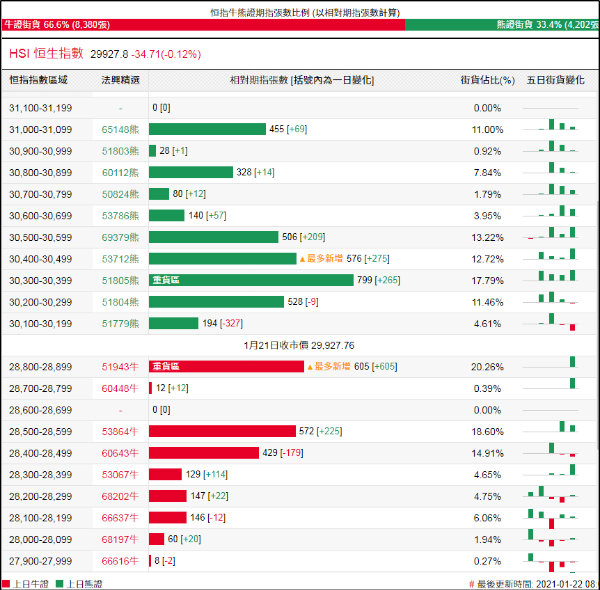
Task: Open bear certificate 51805熊
Action: 120,280
